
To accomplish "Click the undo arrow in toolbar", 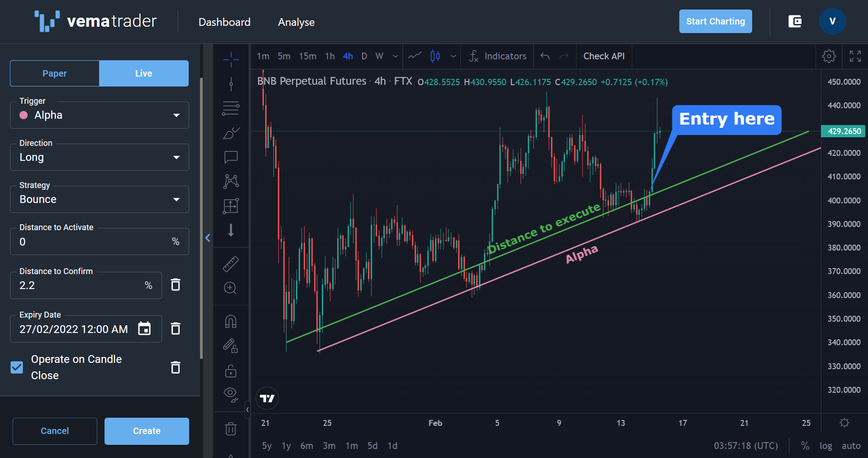I will coord(545,56).
